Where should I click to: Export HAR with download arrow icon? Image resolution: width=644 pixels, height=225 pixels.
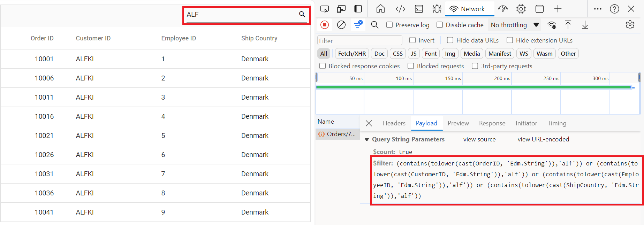coord(585,25)
